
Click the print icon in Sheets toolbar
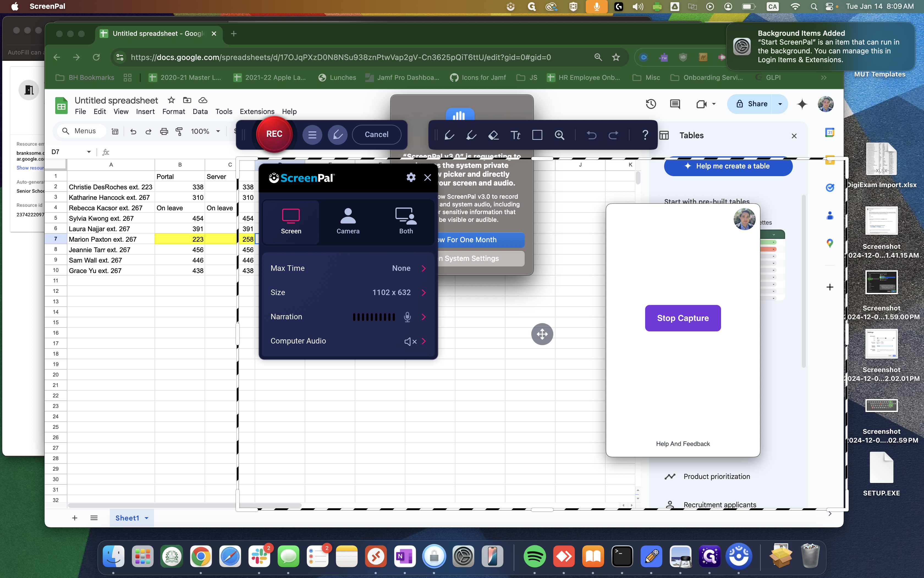point(164,132)
